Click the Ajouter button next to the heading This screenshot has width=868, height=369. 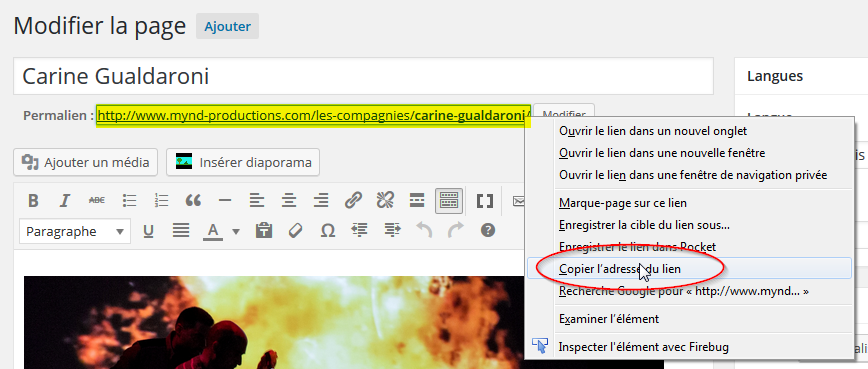tap(228, 26)
